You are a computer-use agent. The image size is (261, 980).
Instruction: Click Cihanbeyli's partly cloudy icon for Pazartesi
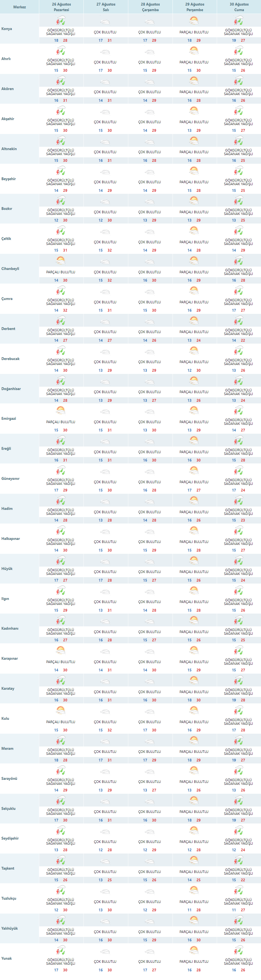pyautogui.click(x=61, y=260)
